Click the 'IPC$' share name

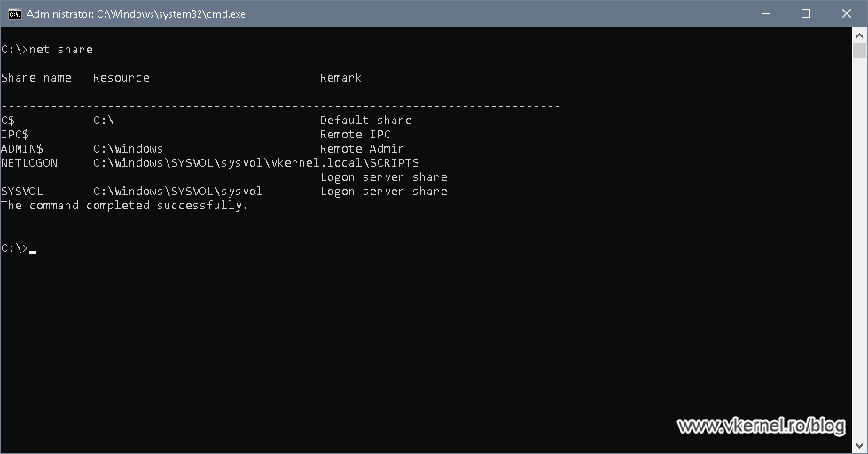[x=15, y=135]
